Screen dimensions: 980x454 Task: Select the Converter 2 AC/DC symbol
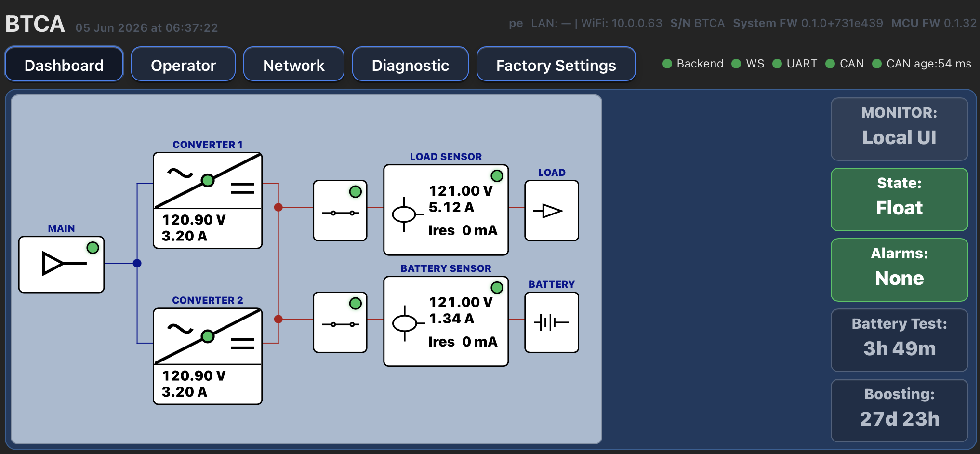click(x=208, y=336)
